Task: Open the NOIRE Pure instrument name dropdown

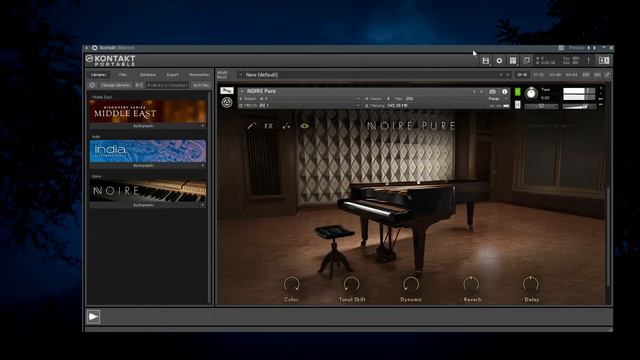Action: [x=355, y=91]
